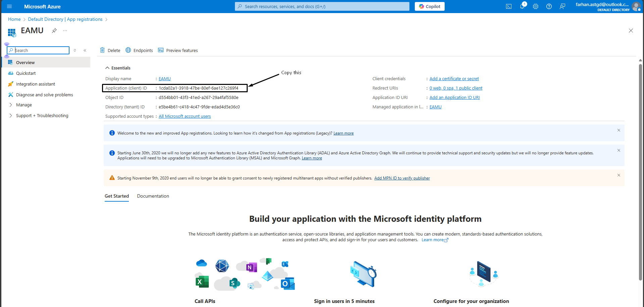Pin the EAMU overview page
Screen dimensions: 644x307
tap(54, 31)
